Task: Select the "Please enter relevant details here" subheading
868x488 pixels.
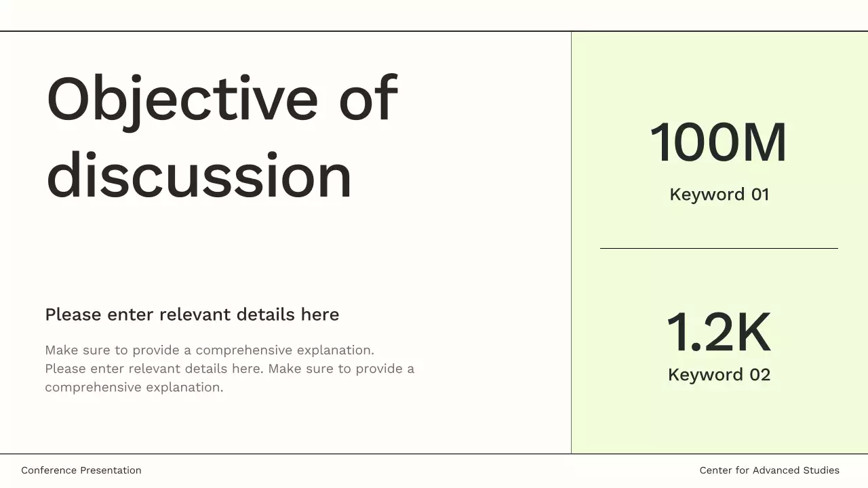Action: tap(192, 314)
